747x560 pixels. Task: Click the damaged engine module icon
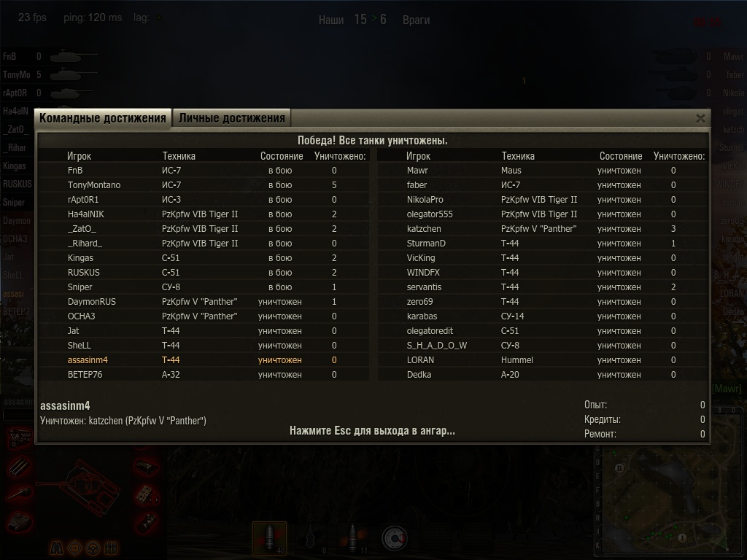tap(20, 437)
